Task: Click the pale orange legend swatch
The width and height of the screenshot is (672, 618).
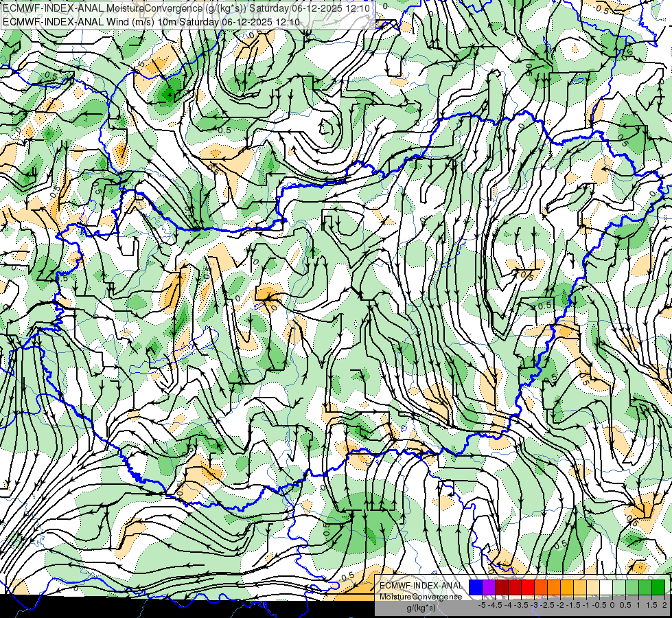Action: [593, 587]
